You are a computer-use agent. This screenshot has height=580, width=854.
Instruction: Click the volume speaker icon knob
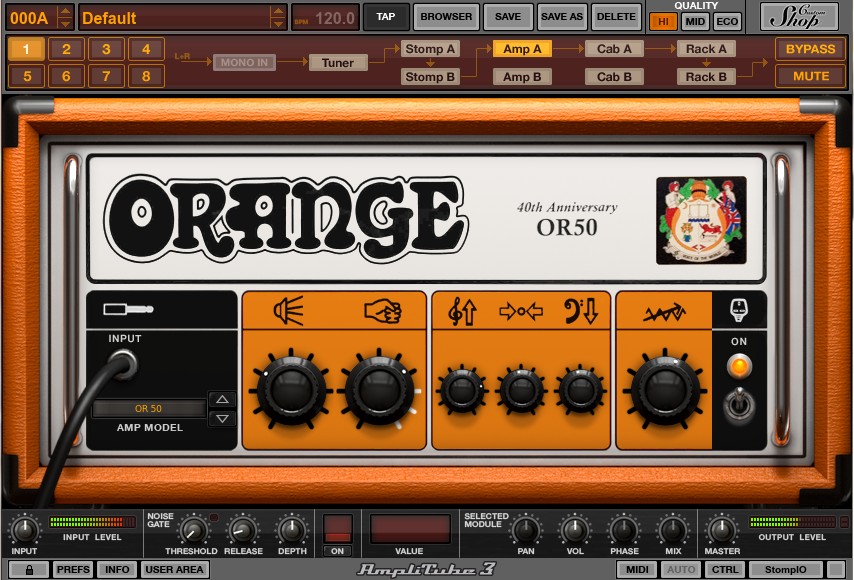[292, 388]
